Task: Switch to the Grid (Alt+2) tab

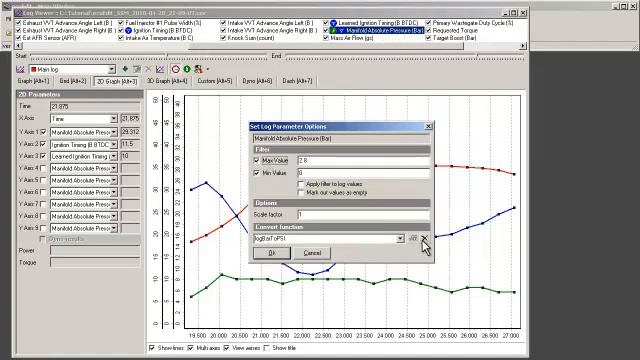Action: point(73,81)
